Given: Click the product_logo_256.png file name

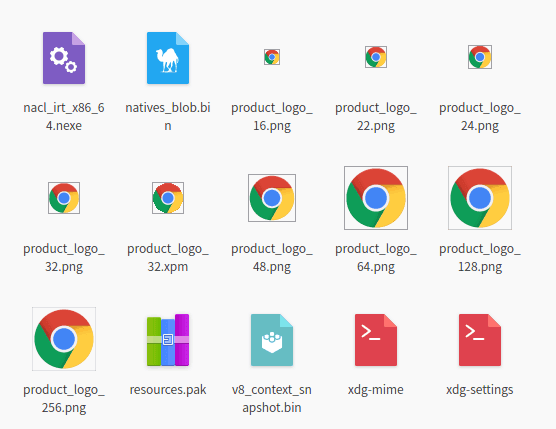Looking at the screenshot, I should click(x=64, y=399).
